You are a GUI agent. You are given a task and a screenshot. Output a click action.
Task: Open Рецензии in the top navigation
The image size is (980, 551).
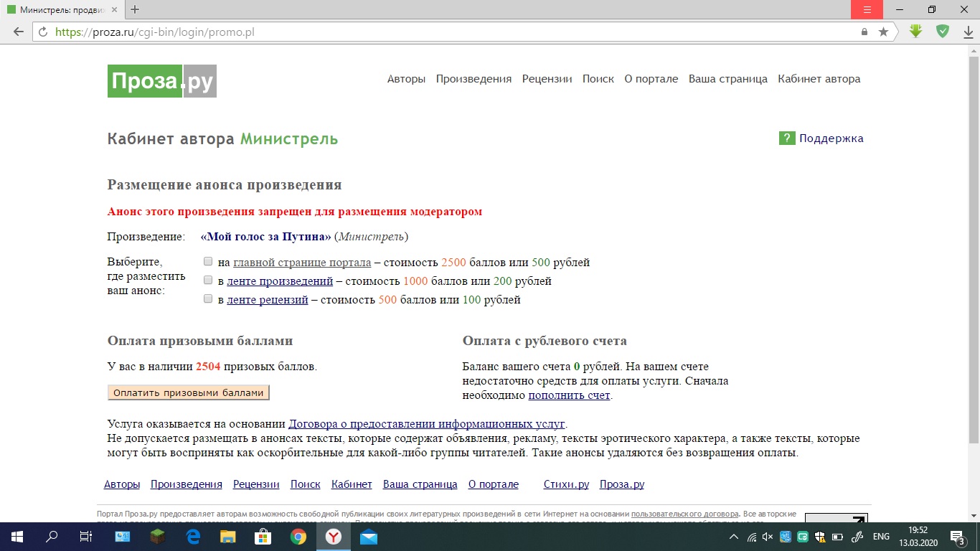point(547,79)
